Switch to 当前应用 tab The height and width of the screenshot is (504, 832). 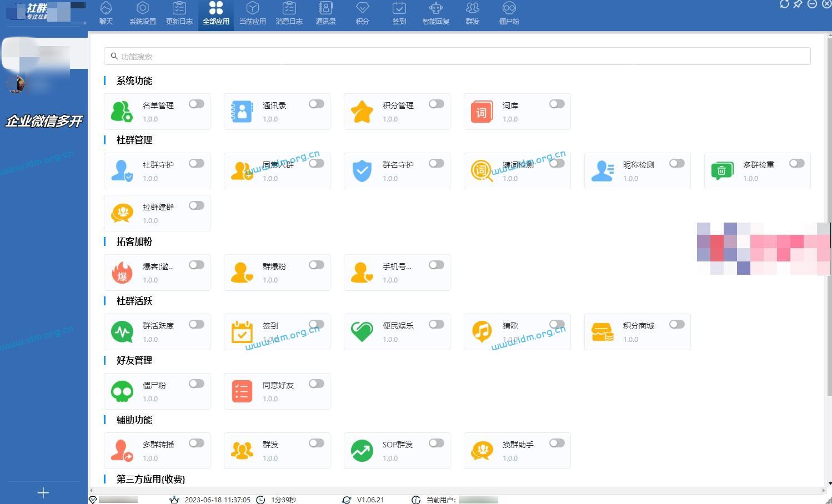pyautogui.click(x=253, y=14)
